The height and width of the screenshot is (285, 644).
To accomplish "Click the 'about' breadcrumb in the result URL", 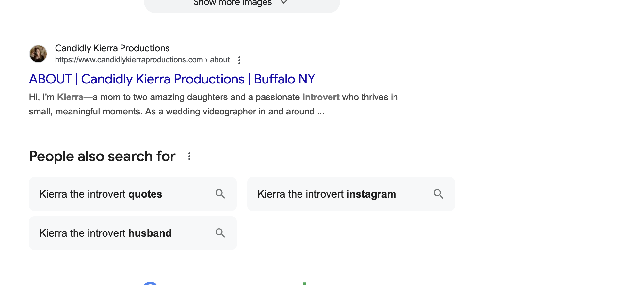I will coord(220,60).
